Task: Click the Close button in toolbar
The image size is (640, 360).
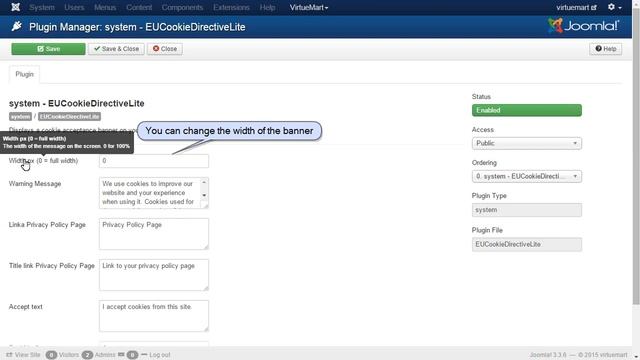Action: click(x=165, y=49)
